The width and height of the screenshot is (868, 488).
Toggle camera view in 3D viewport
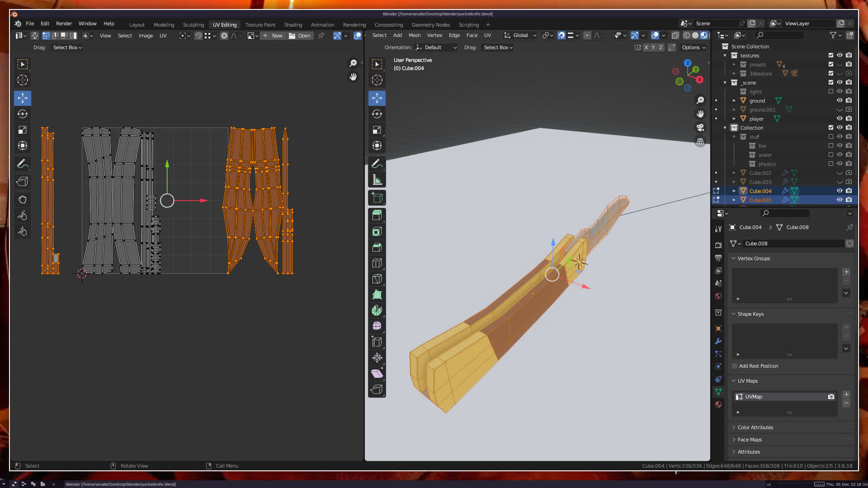pos(700,127)
